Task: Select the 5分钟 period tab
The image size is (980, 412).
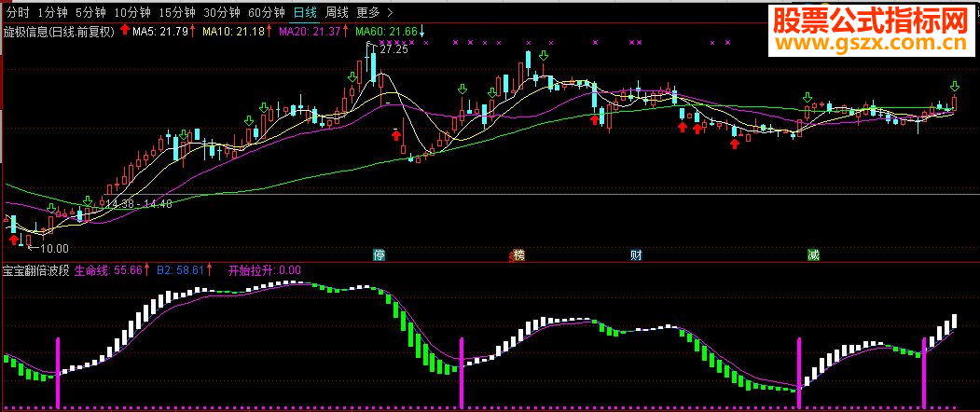Action: (x=90, y=12)
